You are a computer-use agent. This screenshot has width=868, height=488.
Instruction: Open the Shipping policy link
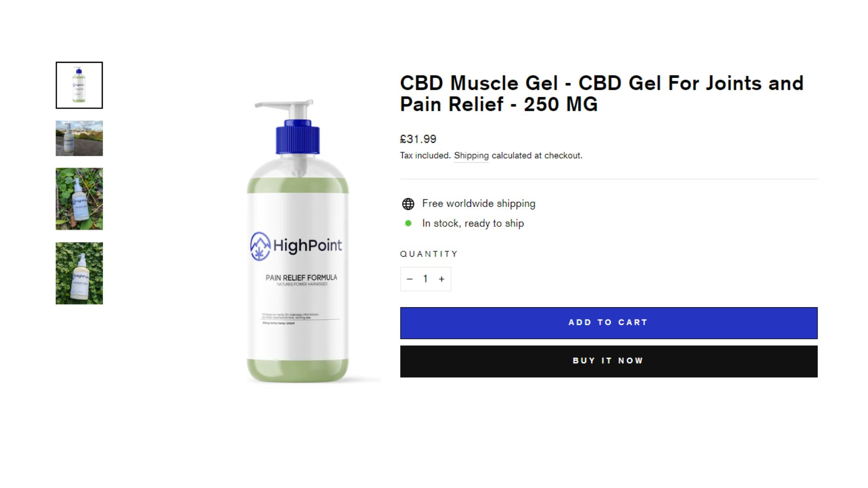coord(471,155)
